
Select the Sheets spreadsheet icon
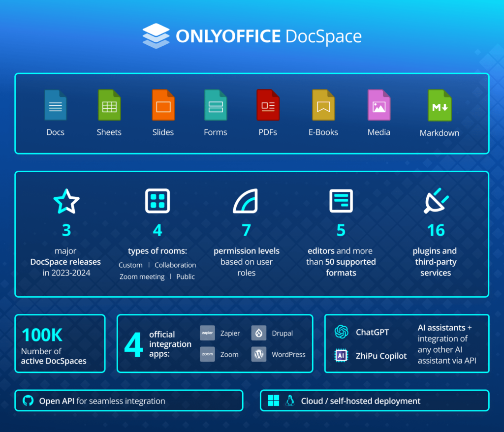pyautogui.click(x=109, y=105)
